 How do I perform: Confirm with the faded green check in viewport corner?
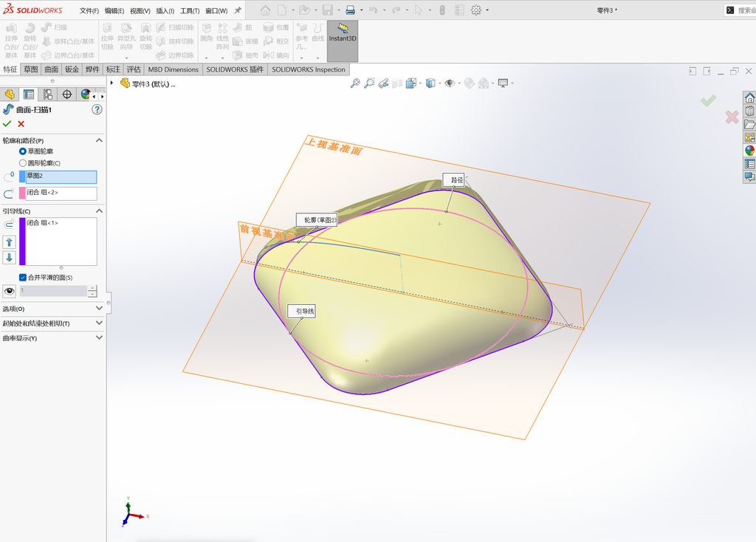click(708, 100)
